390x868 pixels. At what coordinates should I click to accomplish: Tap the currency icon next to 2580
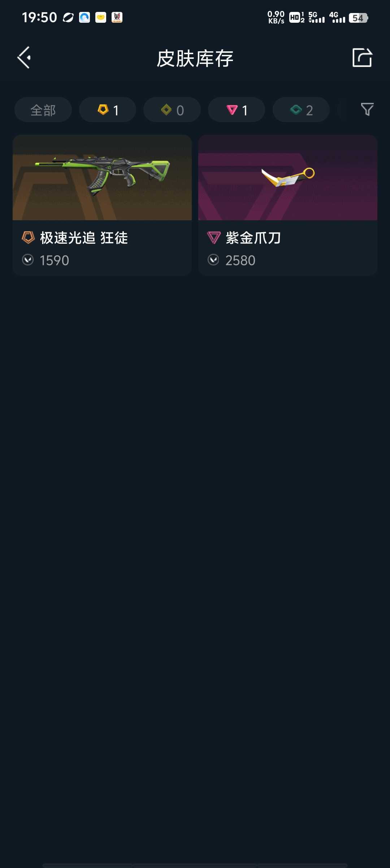point(213,260)
